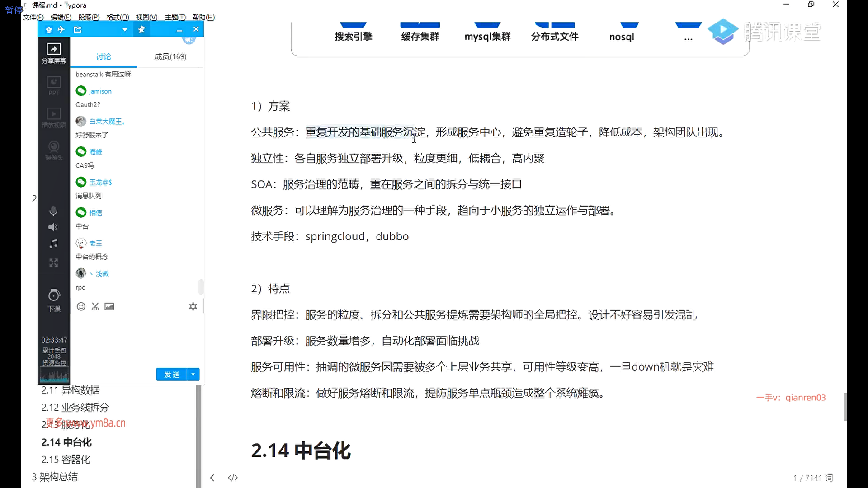Screen dimensions: 868x488
Task: Click the 下课 end class icon
Action: (54, 296)
